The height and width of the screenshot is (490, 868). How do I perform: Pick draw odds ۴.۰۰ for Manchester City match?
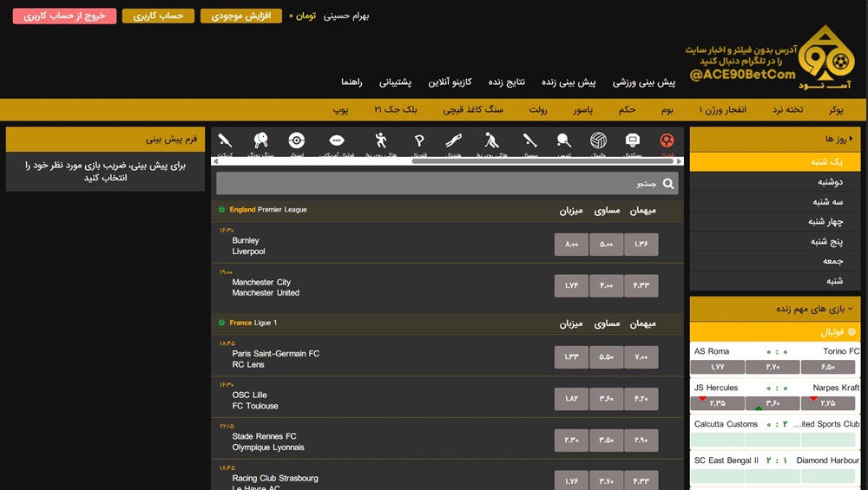pos(606,286)
